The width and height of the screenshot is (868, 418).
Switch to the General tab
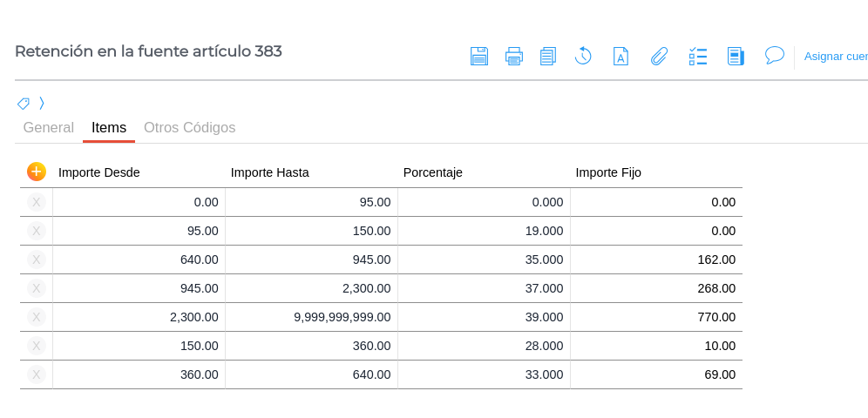point(49,128)
